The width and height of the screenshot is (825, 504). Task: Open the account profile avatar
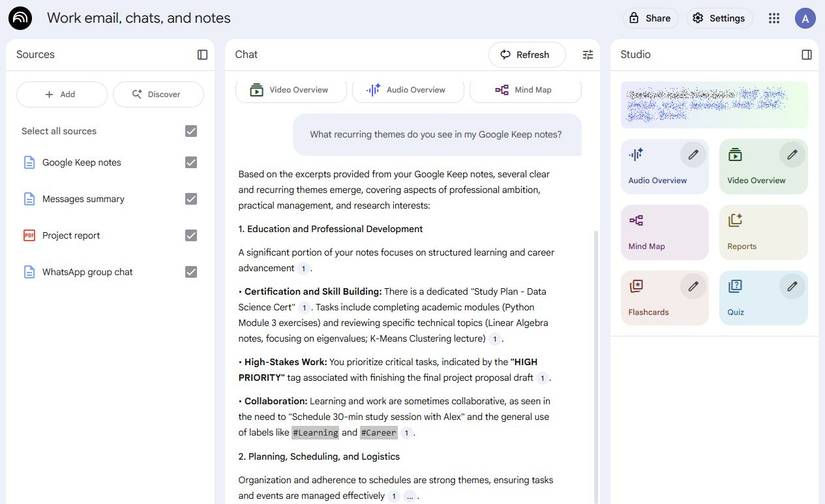805,18
